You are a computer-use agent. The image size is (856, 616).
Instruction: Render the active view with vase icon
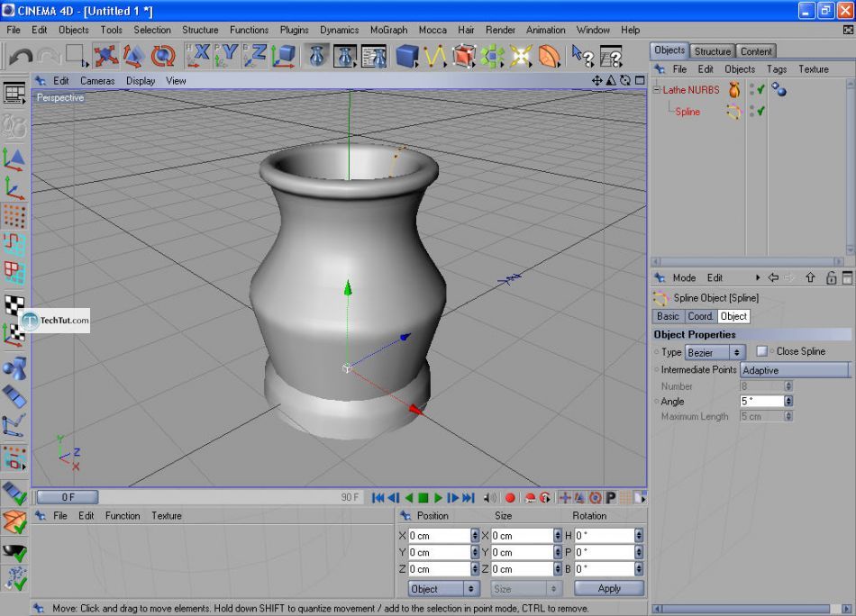(316, 56)
